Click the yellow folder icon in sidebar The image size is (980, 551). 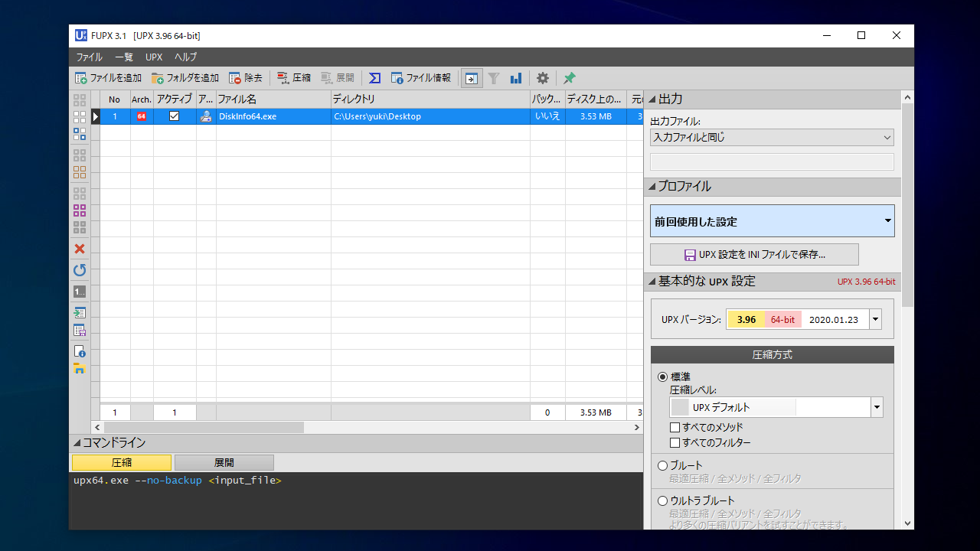point(80,369)
